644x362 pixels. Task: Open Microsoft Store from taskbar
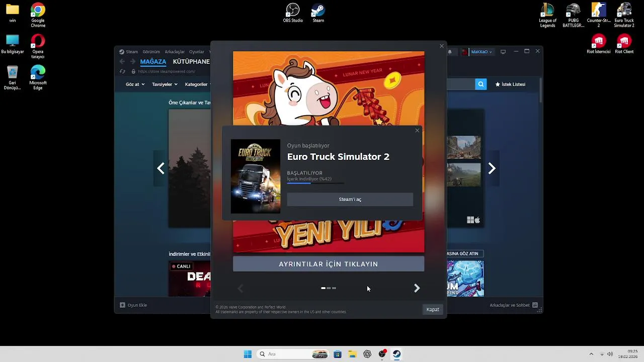[x=338, y=354]
